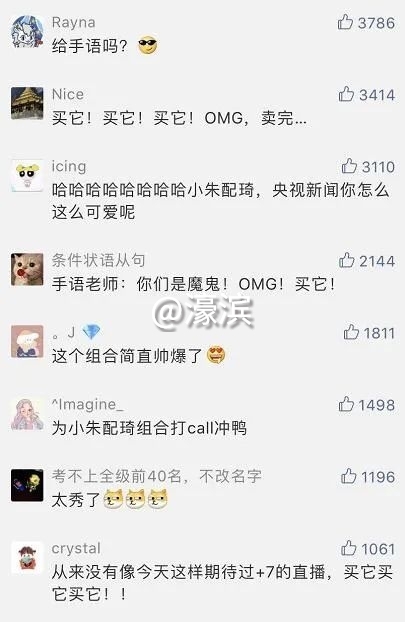Image resolution: width=405 pixels, height=622 pixels.
Task: Like icing's comment showing 3110
Action: [x=349, y=166]
